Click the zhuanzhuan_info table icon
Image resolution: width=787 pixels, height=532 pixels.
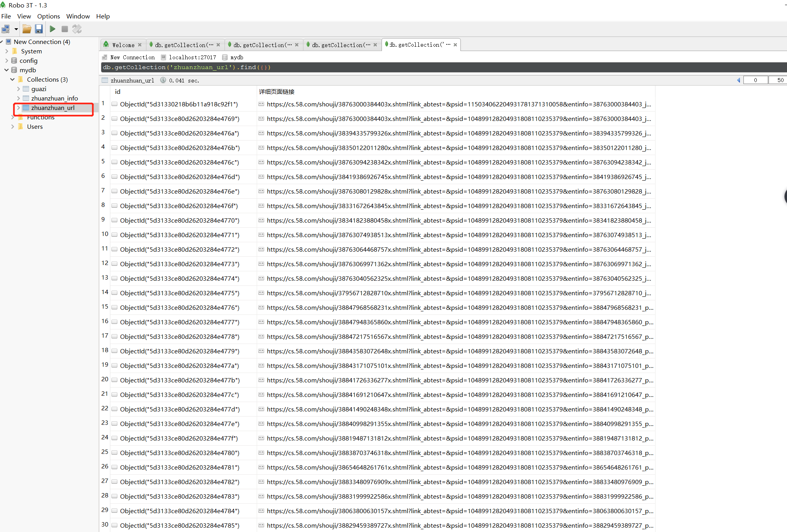[26, 98]
